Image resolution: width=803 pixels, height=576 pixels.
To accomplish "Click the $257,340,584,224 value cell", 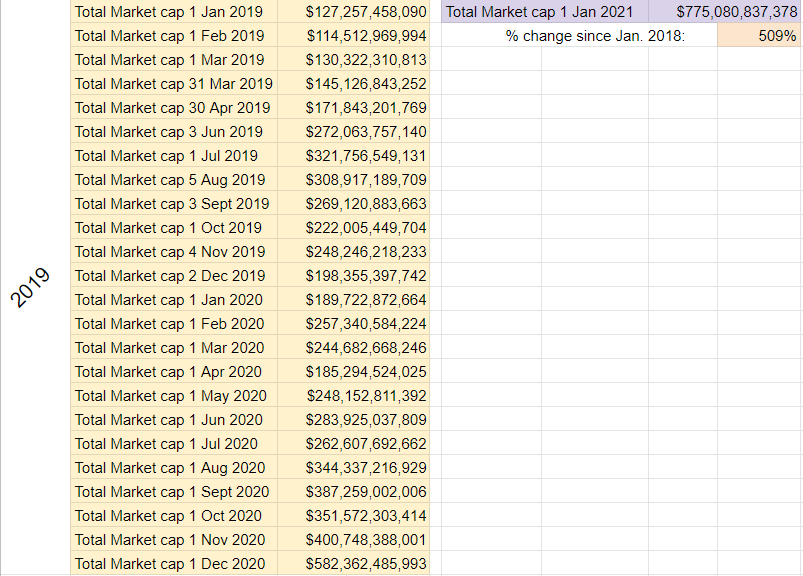I will point(353,324).
